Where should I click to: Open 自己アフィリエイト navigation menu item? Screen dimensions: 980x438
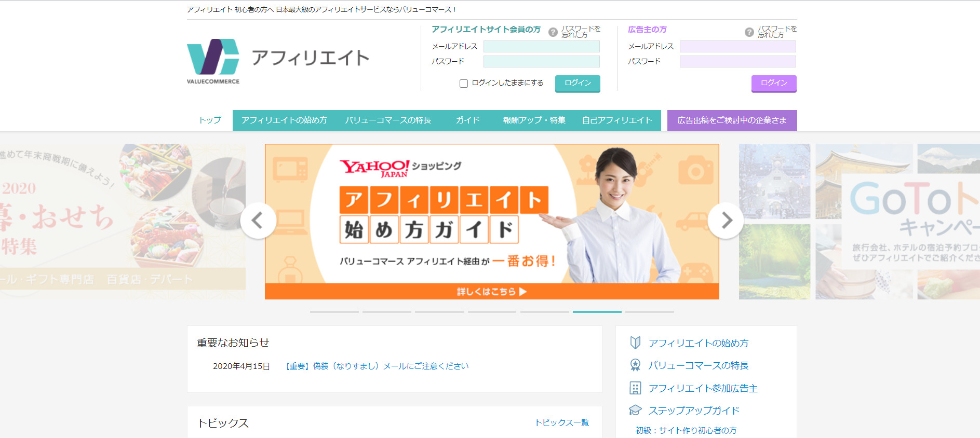pos(617,120)
